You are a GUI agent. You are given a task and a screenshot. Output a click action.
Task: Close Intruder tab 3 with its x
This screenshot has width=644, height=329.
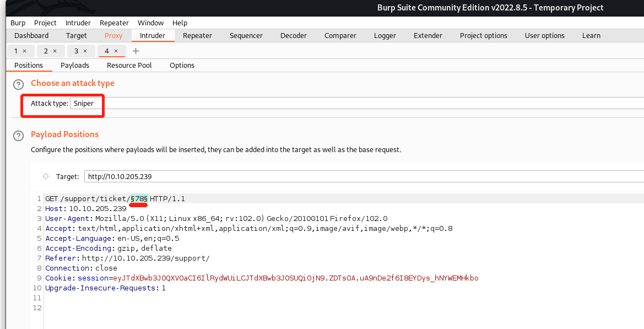pos(85,51)
